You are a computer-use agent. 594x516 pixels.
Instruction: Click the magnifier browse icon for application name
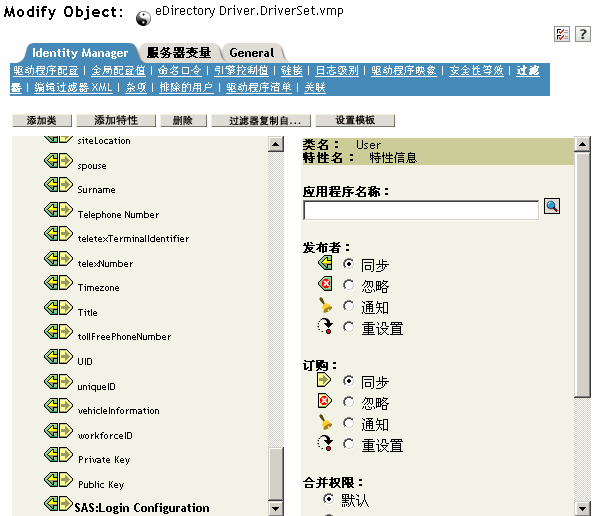click(x=552, y=206)
